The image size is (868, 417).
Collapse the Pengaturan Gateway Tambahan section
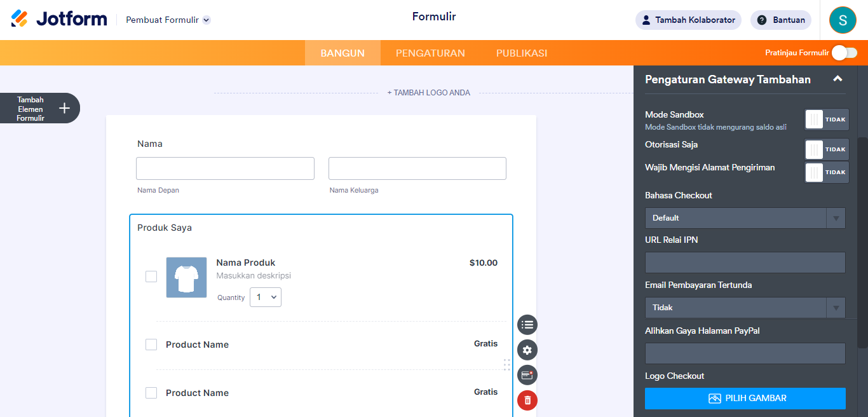[x=837, y=79]
